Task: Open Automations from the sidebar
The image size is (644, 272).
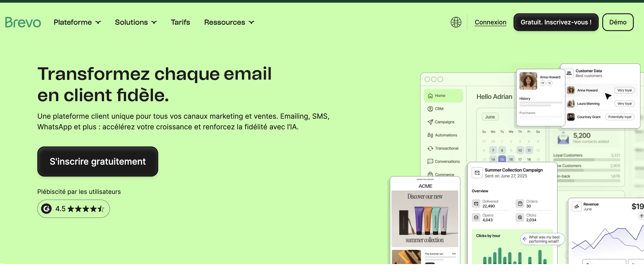Action: click(x=446, y=135)
